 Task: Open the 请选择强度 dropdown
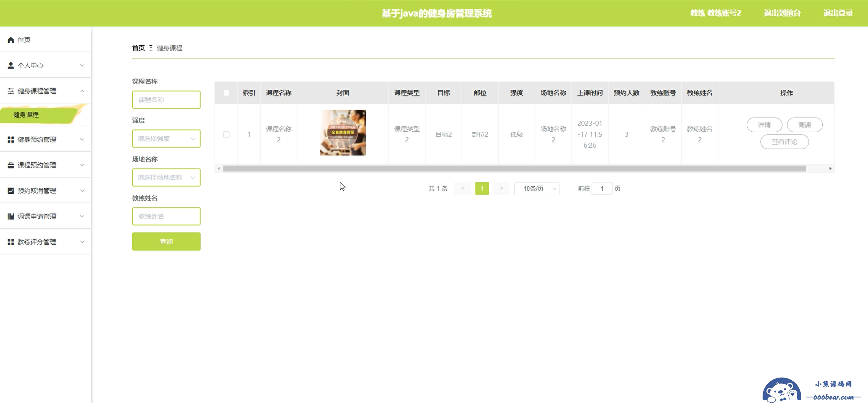[166, 139]
